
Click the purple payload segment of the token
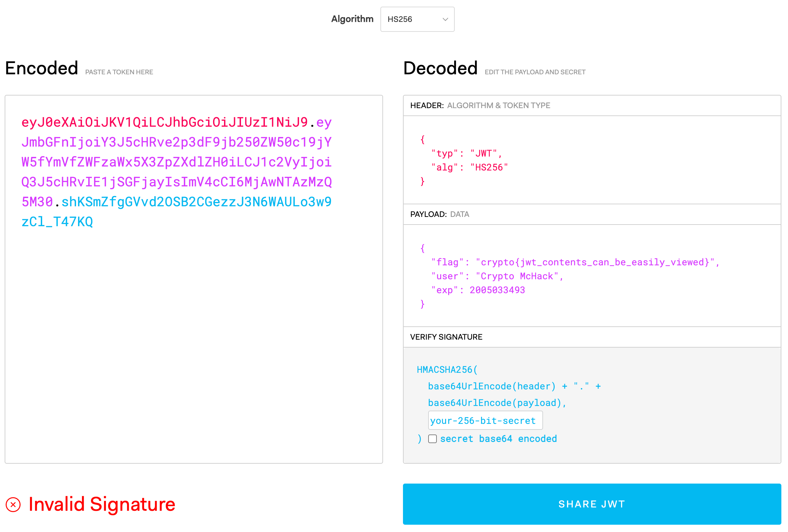tap(176, 162)
